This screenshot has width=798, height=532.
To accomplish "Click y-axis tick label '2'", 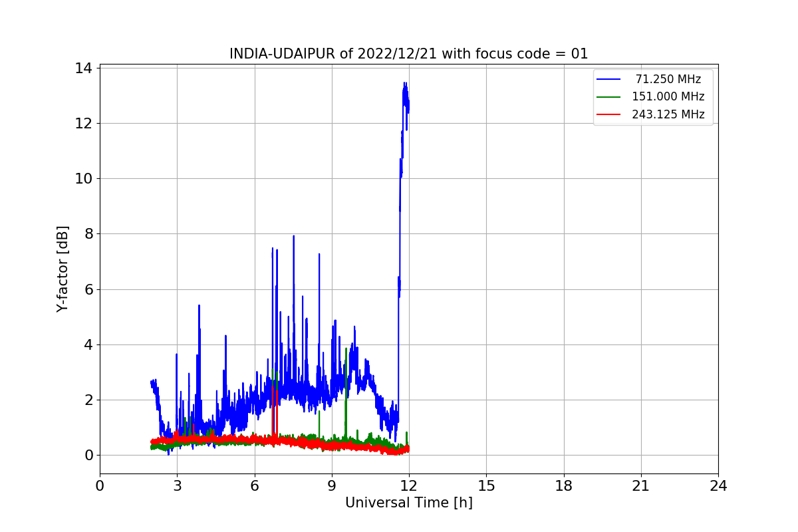I will click(89, 400).
